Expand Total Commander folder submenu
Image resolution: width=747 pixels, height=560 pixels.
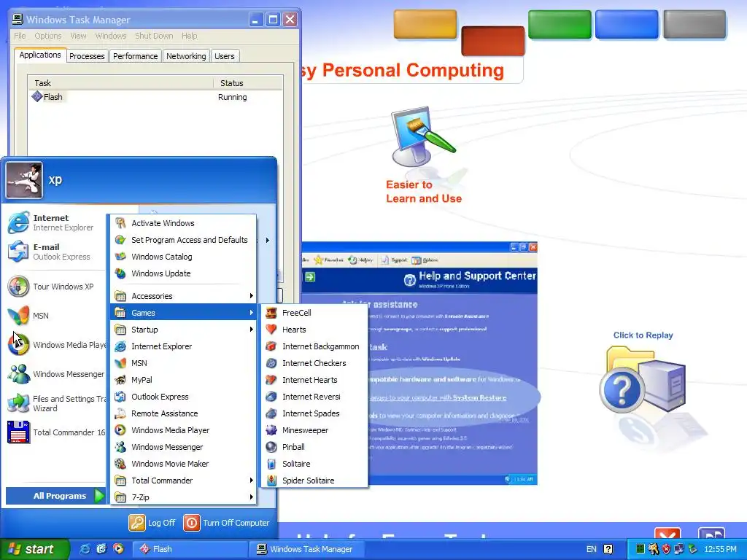[183, 481]
